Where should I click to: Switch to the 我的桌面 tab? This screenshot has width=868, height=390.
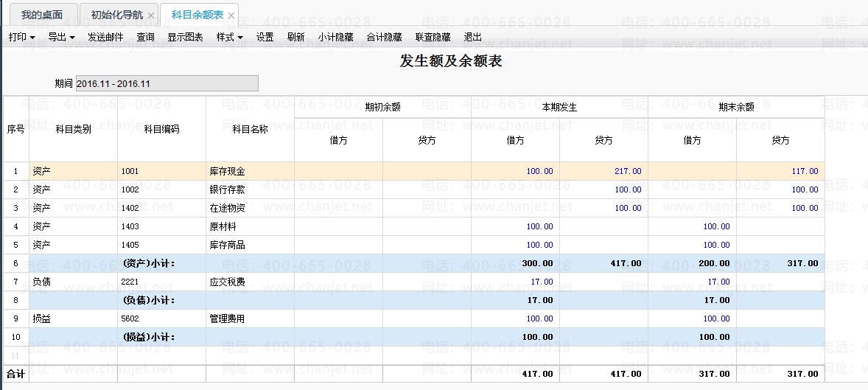click(x=42, y=15)
